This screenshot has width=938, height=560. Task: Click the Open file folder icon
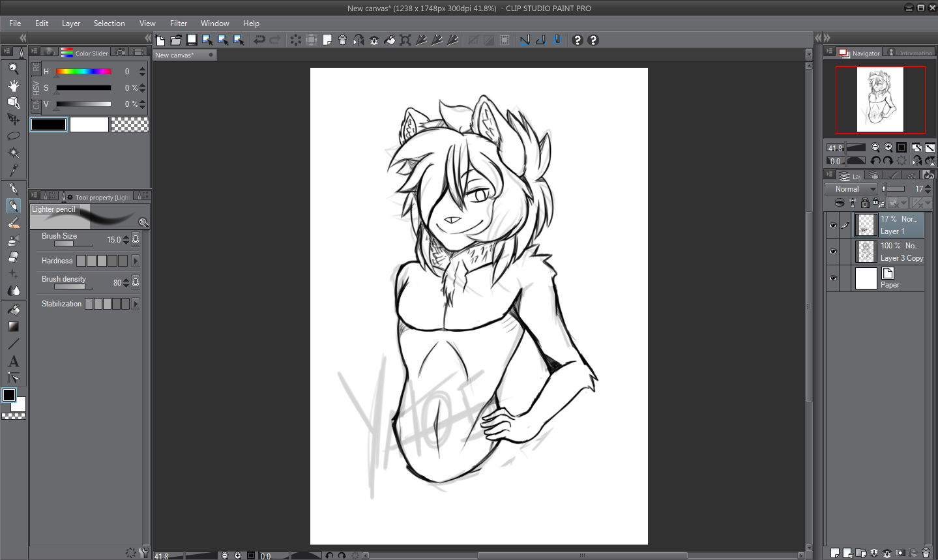[x=176, y=40]
